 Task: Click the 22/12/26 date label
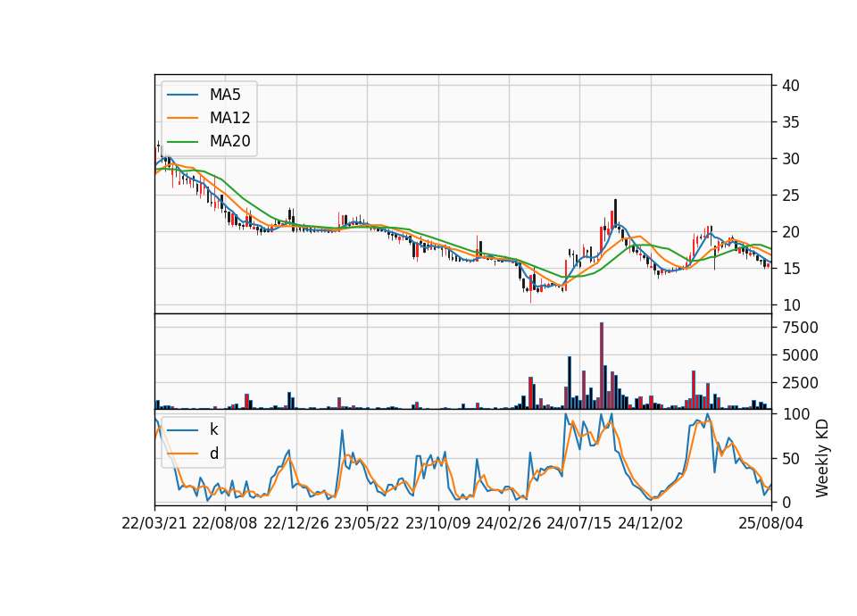click(296, 523)
